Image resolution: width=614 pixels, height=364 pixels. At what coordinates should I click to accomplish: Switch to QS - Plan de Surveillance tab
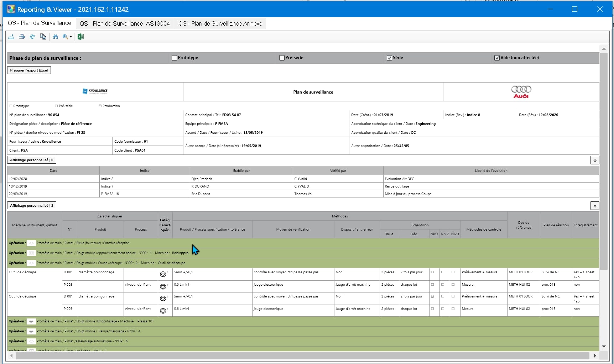point(39,23)
